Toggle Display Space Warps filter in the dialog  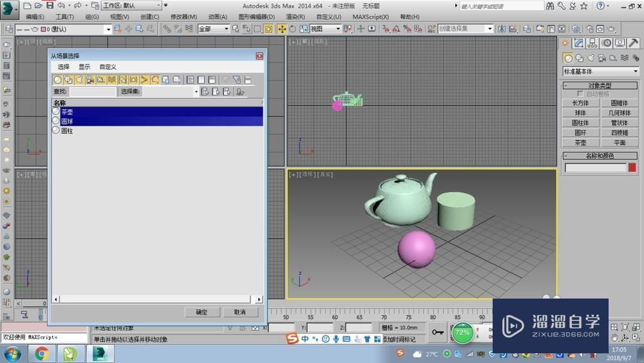pos(111,80)
